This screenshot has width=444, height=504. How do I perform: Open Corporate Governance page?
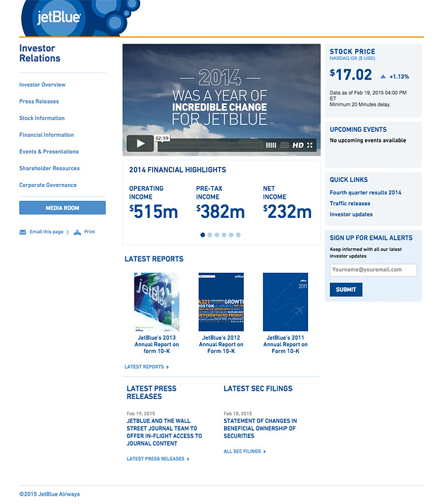pos(48,185)
